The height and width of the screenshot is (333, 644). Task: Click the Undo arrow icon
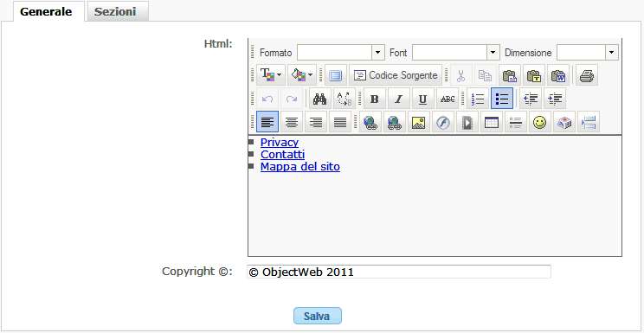(x=267, y=99)
